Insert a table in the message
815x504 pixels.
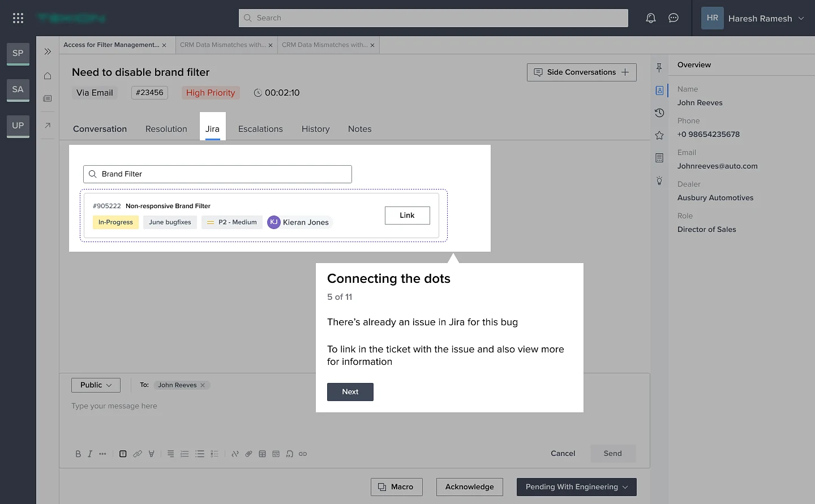coord(262,454)
